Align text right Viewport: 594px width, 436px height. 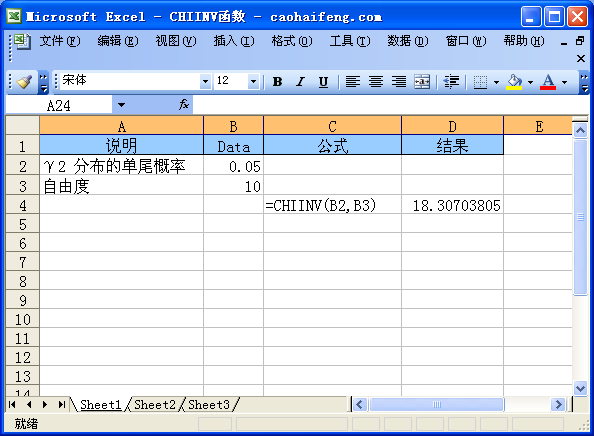click(399, 81)
